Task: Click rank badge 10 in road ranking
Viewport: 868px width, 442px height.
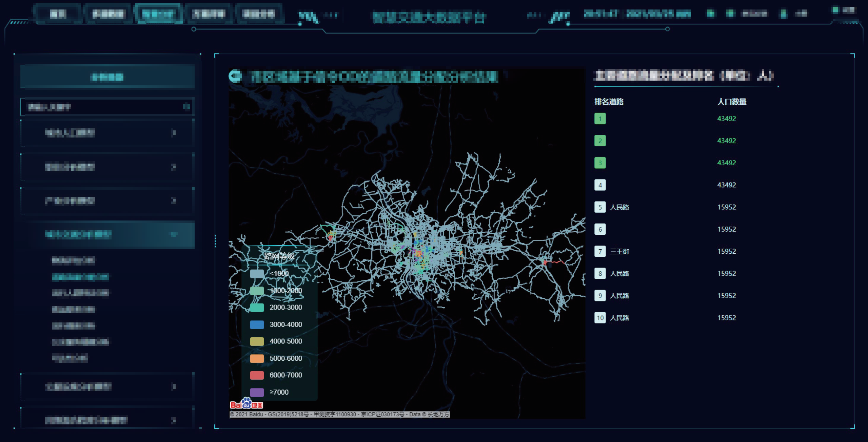Action: pyautogui.click(x=600, y=318)
